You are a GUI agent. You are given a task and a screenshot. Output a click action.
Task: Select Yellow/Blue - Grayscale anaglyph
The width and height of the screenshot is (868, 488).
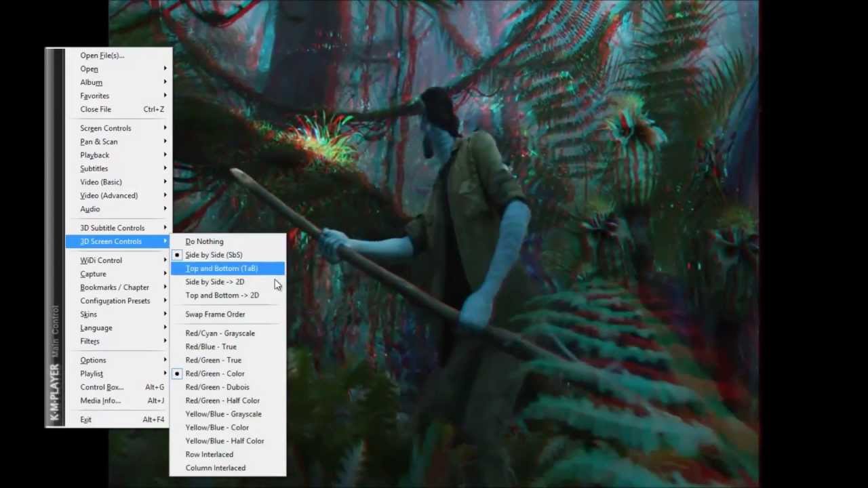[x=227, y=414]
